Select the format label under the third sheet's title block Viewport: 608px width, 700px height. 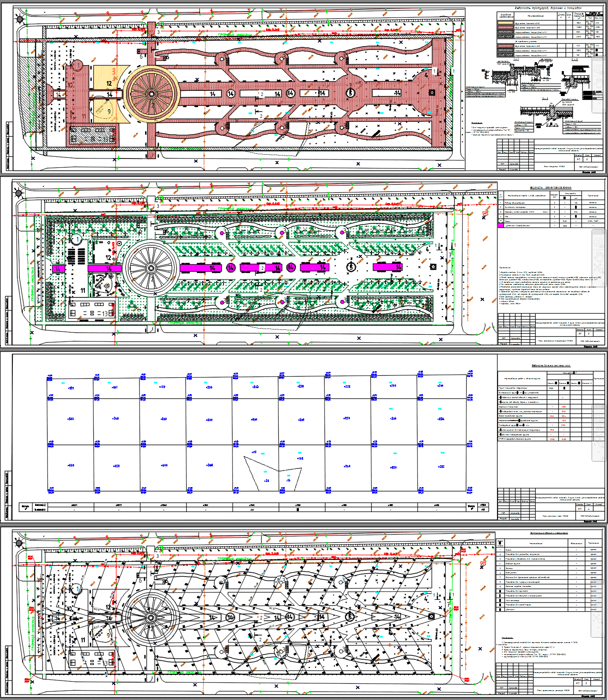[x=590, y=521]
